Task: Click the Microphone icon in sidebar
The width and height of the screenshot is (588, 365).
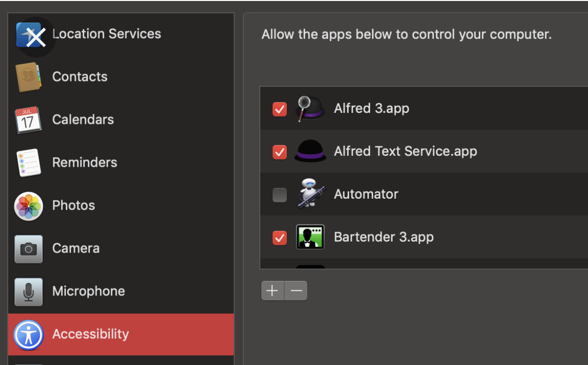Action: pos(29,292)
